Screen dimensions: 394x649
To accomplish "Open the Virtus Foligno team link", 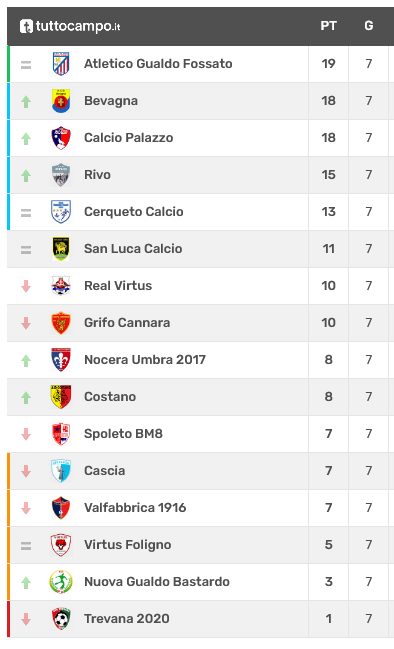I will pos(127,545).
